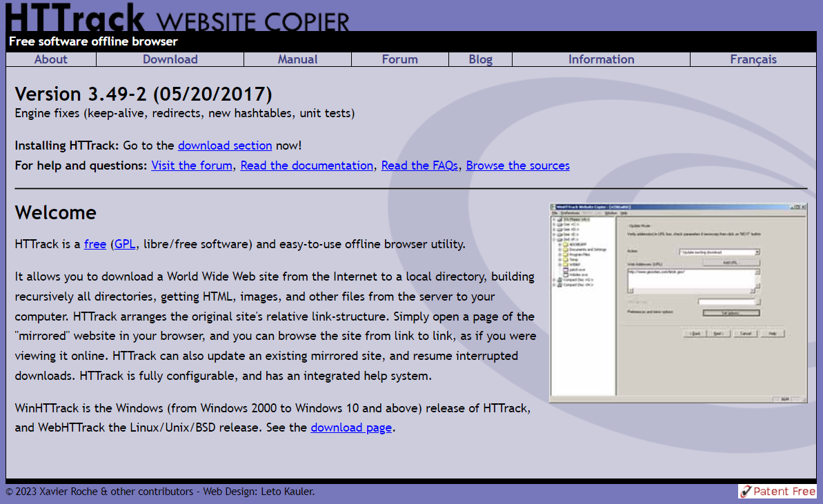Image resolution: width=823 pixels, height=504 pixels.
Task: Click the 'Engine fixes' release notes line
Action: pyautogui.click(x=185, y=113)
